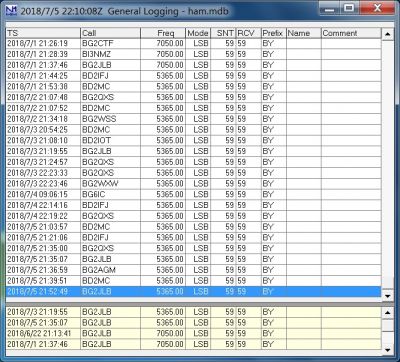This screenshot has width=400, height=362.
Task: Select the 2018/6/22 BG2JLB entry in lower pane
Action: tap(193, 333)
